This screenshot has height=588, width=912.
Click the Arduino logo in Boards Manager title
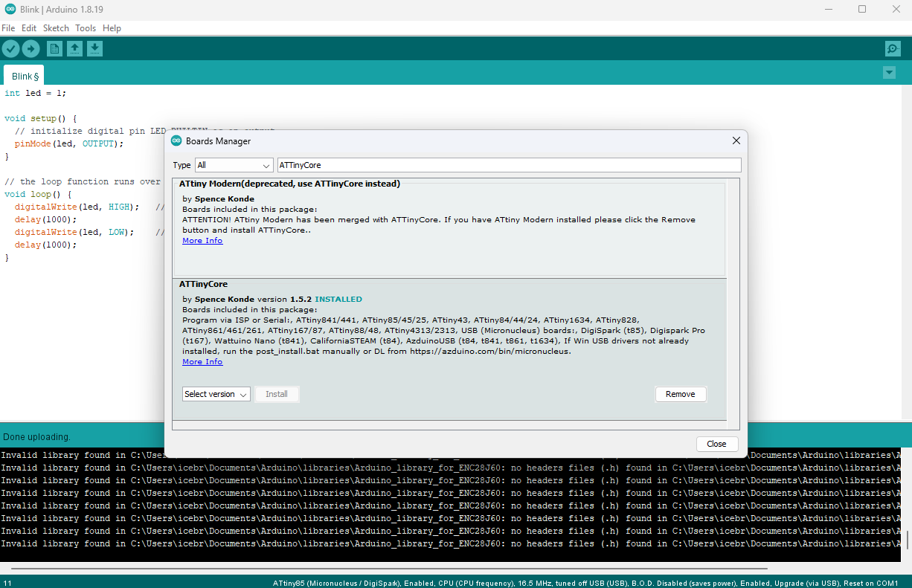[176, 140]
